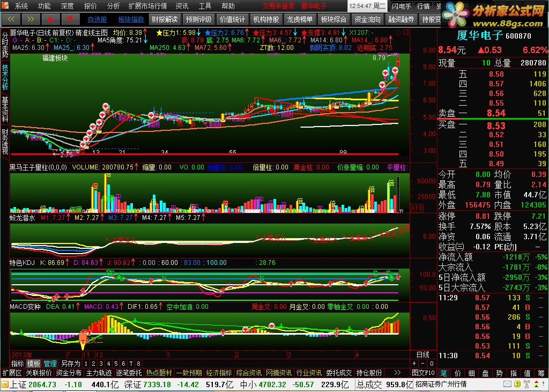The height and width of the screenshot is (392, 549).
Task: Click the small square icon above main chart
Action: pyautogui.click(x=406, y=32)
